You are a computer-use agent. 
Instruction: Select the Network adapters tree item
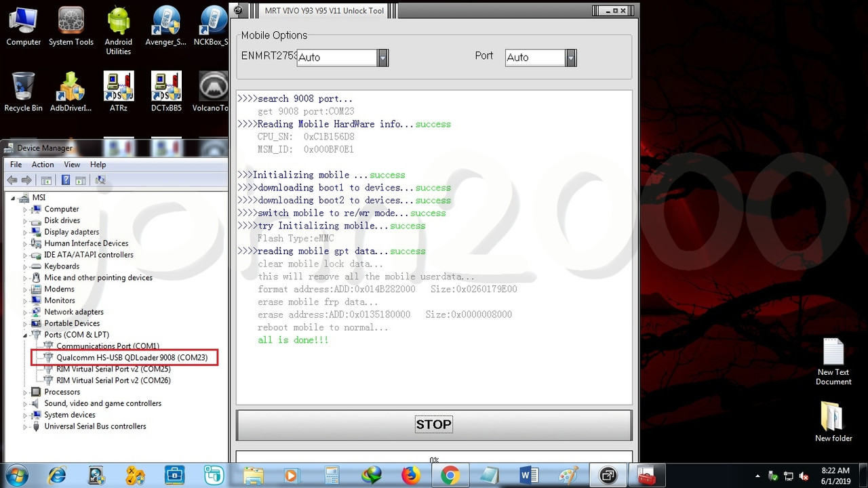(x=74, y=312)
